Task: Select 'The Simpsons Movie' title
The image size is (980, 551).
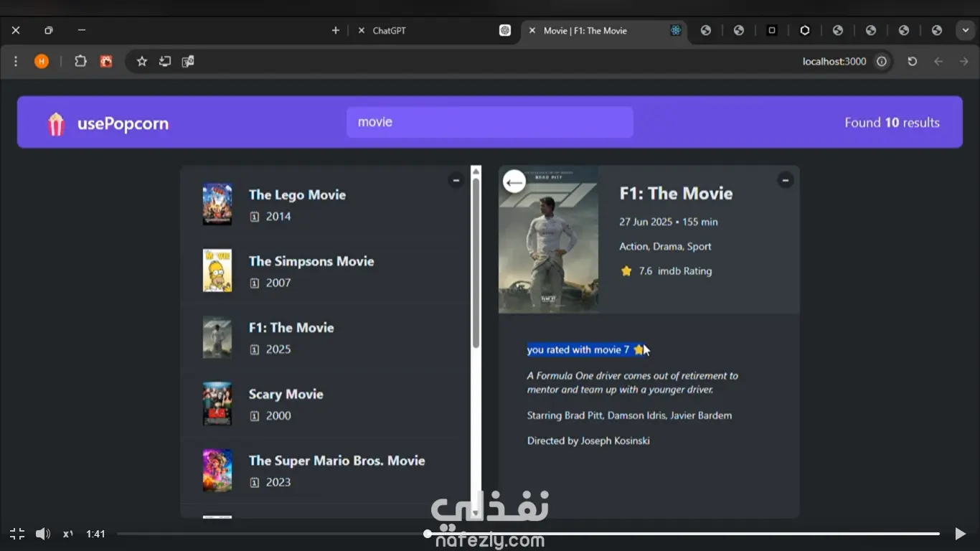Action: coord(311,261)
